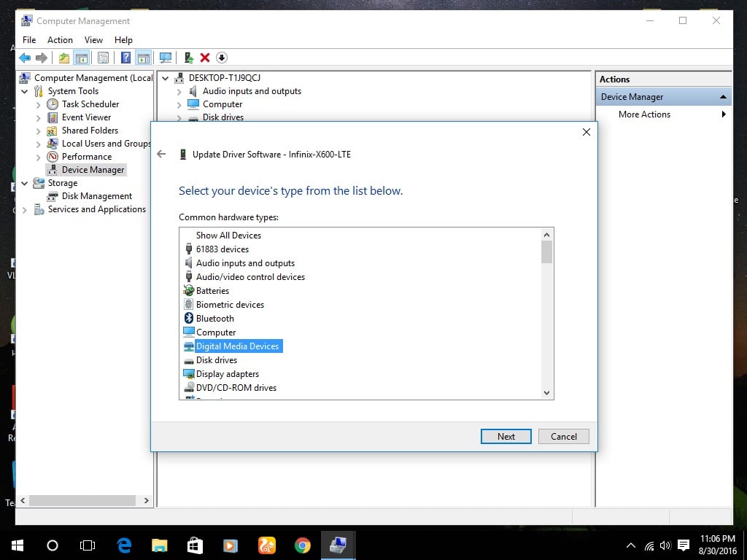Image resolution: width=747 pixels, height=560 pixels.
Task: Show hidden tray icons with the chevron
Action: point(631,545)
